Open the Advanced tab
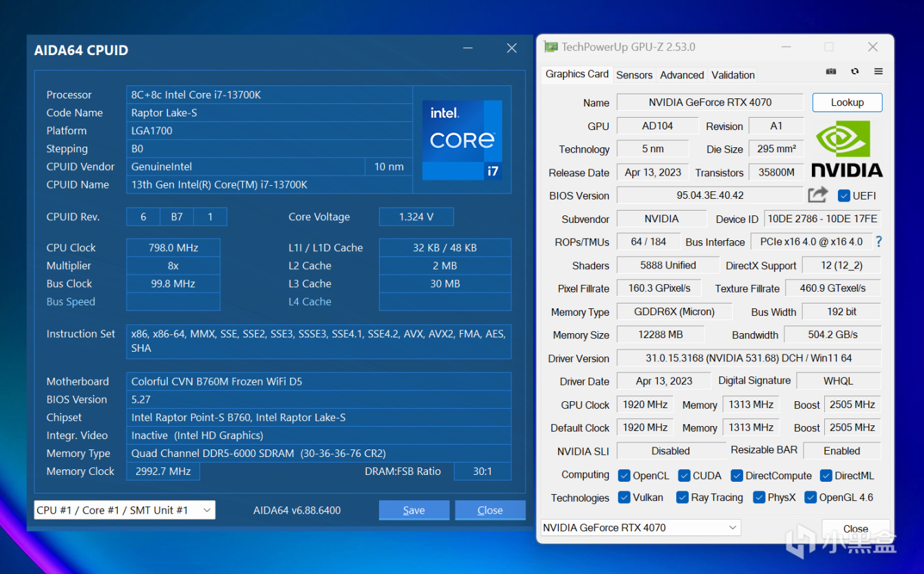The width and height of the screenshot is (924, 574). (x=682, y=75)
